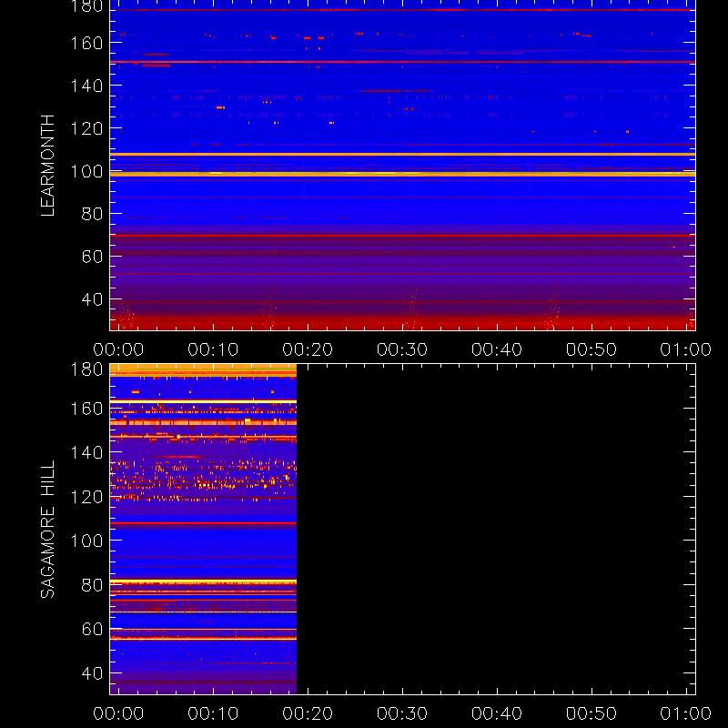Select the 80 tick label on Learmonth axis
This screenshot has height=728, width=728.
tap(93, 214)
